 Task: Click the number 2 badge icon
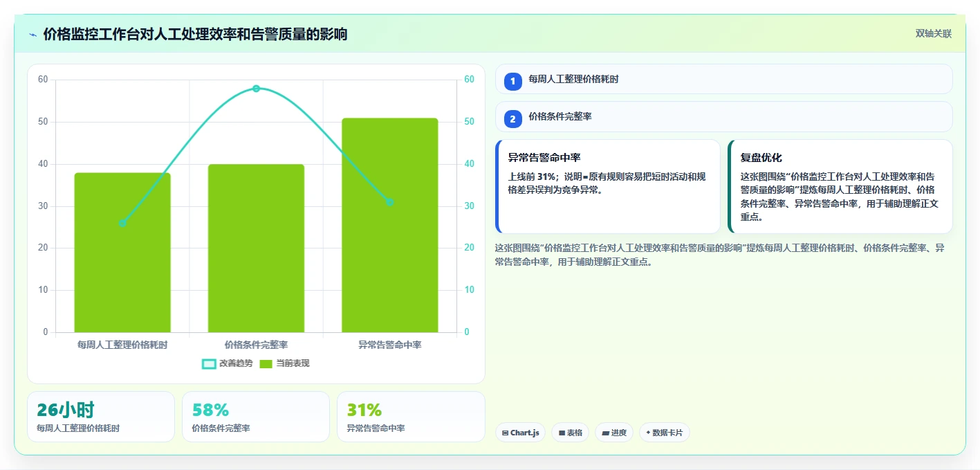tap(512, 119)
